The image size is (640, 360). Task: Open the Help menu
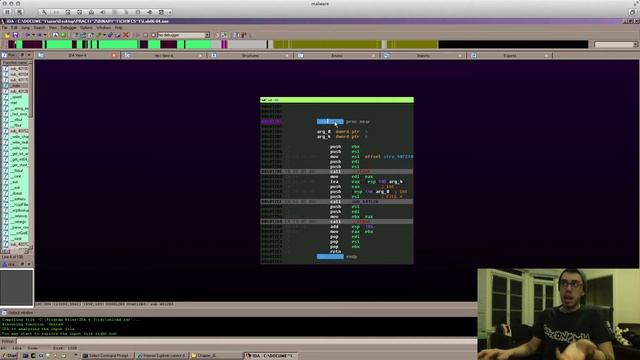click(x=118, y=28)
